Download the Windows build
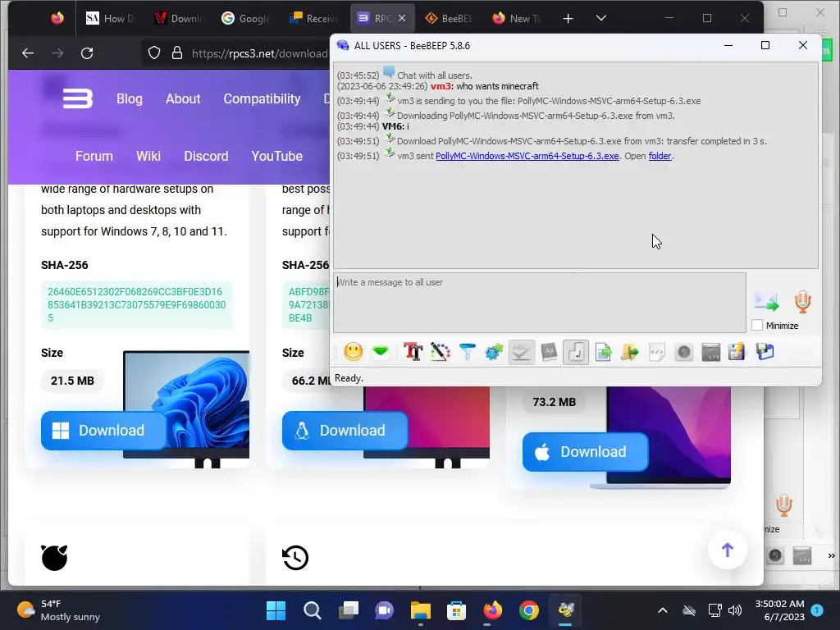This screenshot has height=630, width=840. 103,430
